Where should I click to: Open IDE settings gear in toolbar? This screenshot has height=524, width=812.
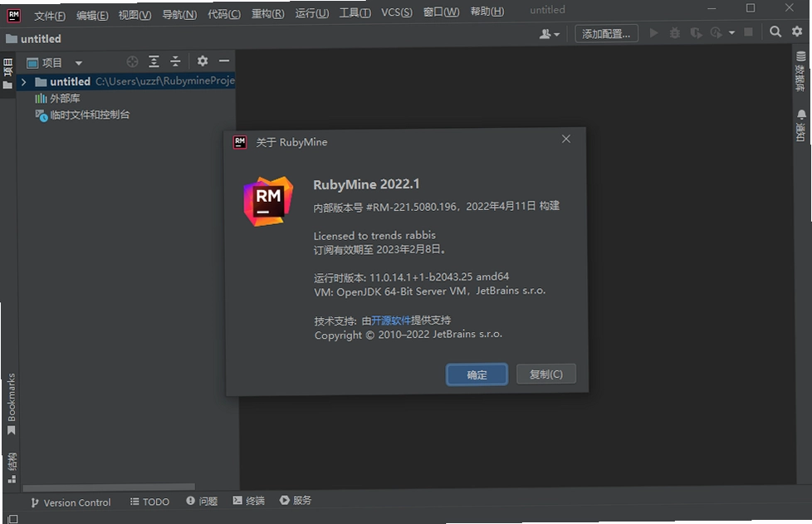[x=797, y=31]
